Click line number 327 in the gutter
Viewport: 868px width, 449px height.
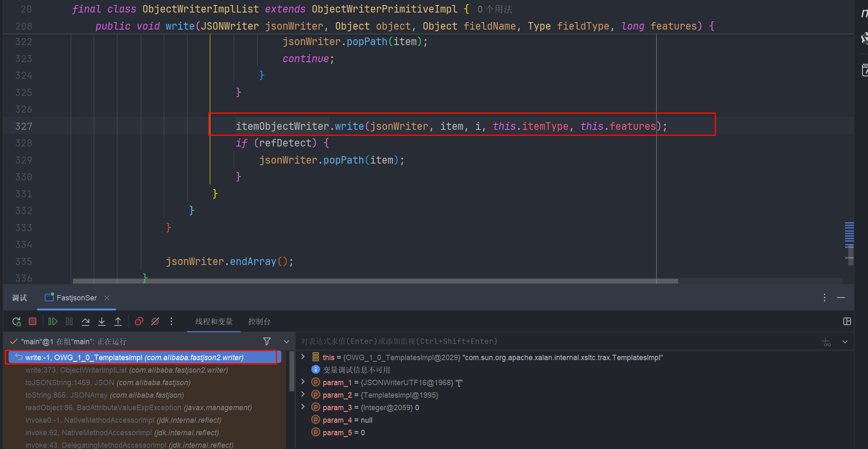(24, 126)
